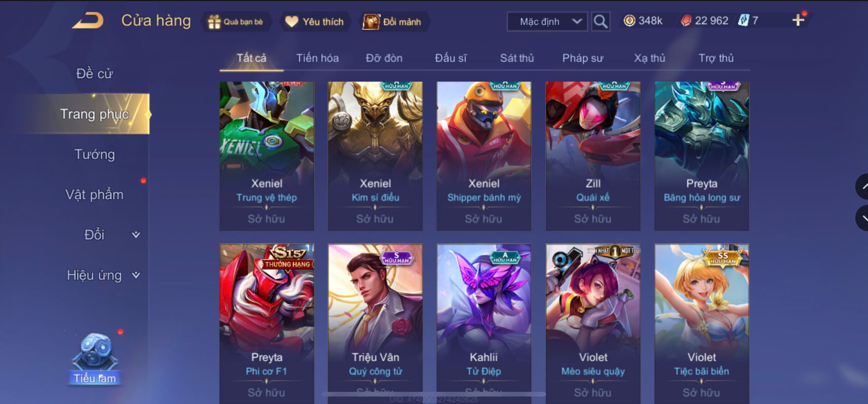Tap the red ruby currency icon
Image resolution: width=868 pixels, height=404 pixels.
(686, 21)
